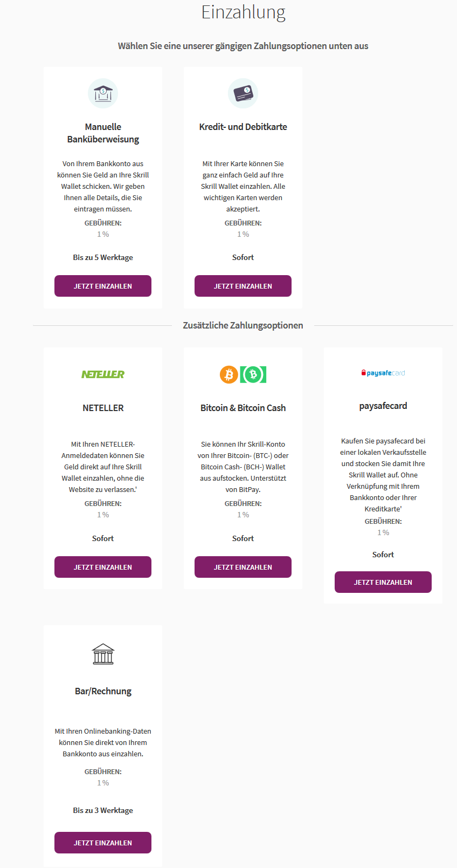The width and height of the screenshot is (457, 868).
Task: Click Jetzt Einzahlen under Kredit- und Debitkarte
Action: [243, 286]
